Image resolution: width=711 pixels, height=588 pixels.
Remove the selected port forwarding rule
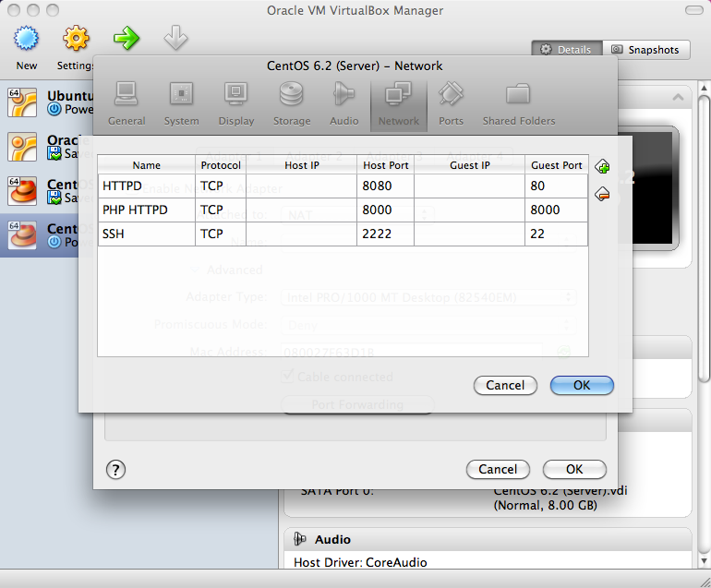click(602, 195)
